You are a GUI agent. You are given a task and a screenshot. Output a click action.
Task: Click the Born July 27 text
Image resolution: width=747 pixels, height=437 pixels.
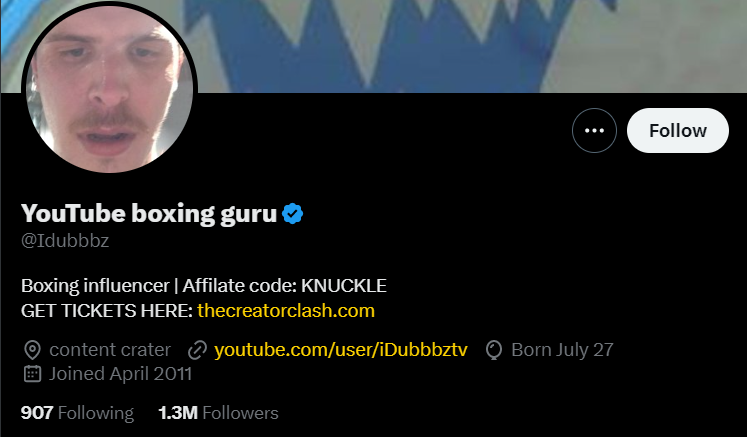pyautogui.click(x=562, y=350)
